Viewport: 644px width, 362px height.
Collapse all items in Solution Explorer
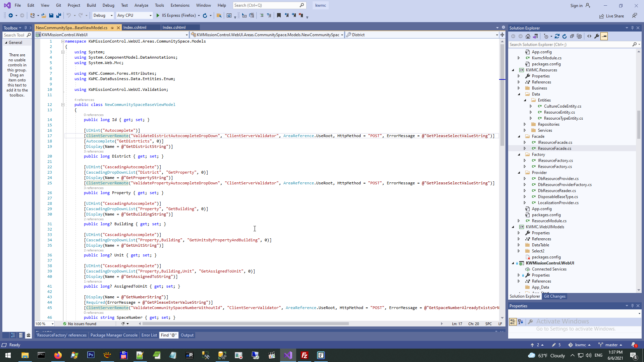click(x=572, y=36)
